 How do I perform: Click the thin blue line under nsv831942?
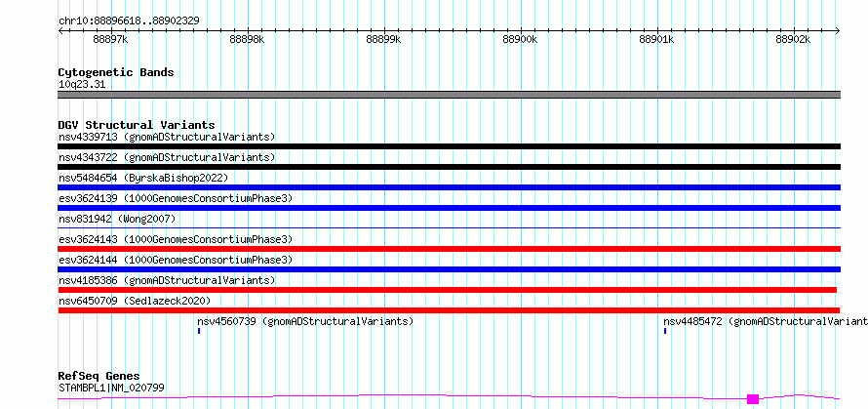point(449,227)
